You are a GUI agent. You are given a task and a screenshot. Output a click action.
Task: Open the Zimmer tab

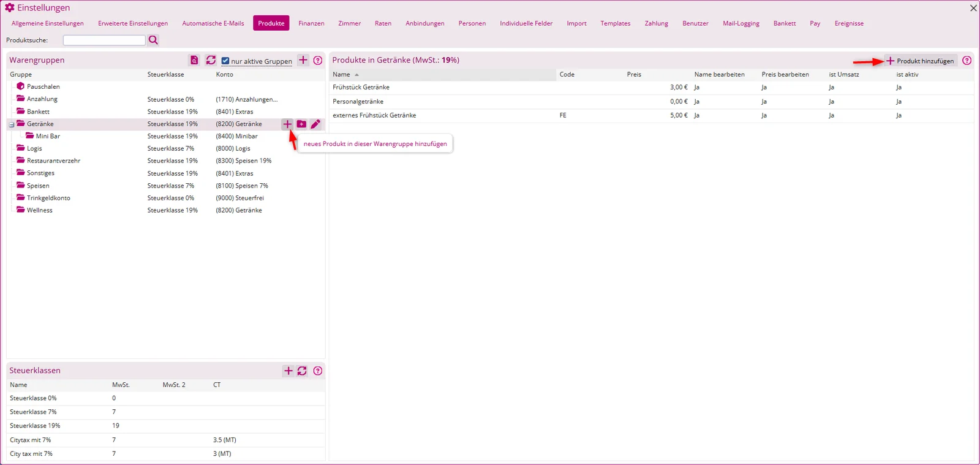coord(350,23)
